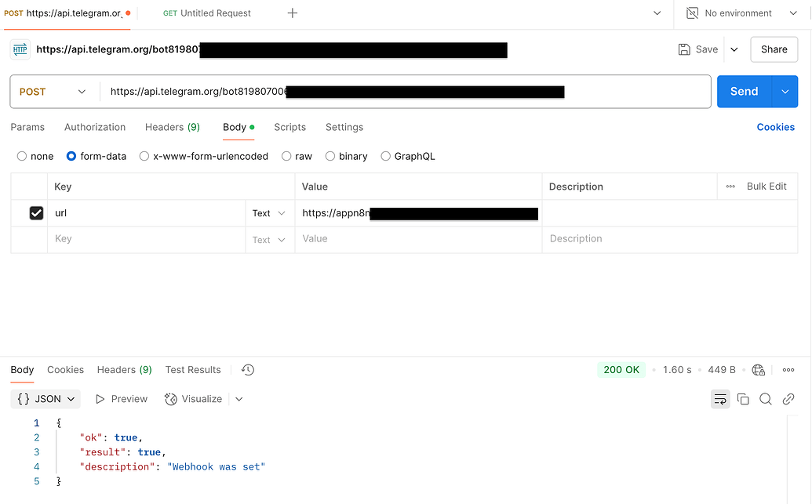Select the raw body type
The width and height of the screenshot is (812, 504).
[x=286, y=156]
